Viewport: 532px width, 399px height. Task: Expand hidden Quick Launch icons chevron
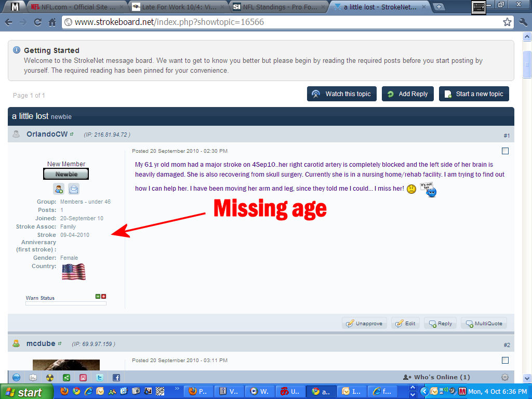coord(177,388)
